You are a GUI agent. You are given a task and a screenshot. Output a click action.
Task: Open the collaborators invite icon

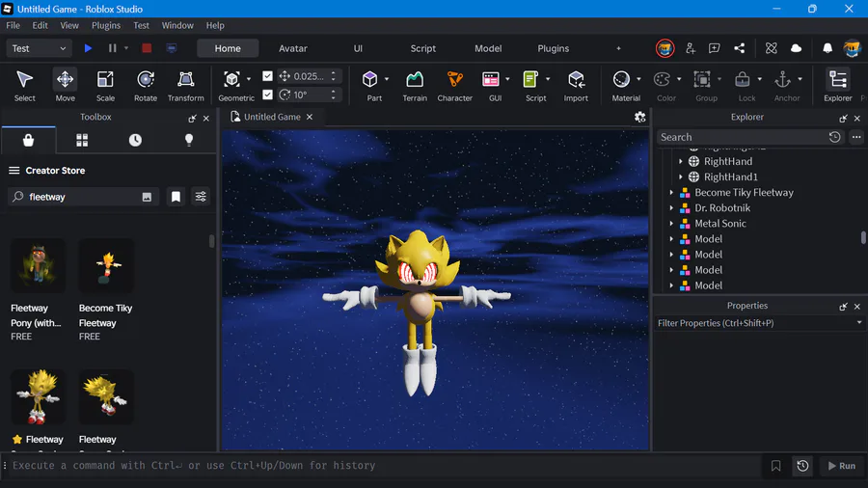691,48
